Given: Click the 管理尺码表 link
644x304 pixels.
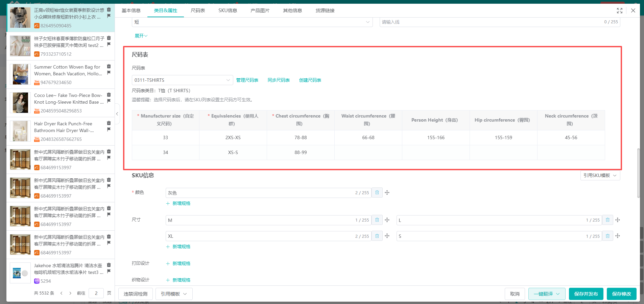Looking at the screenshot, I should (x=247, y=80).
